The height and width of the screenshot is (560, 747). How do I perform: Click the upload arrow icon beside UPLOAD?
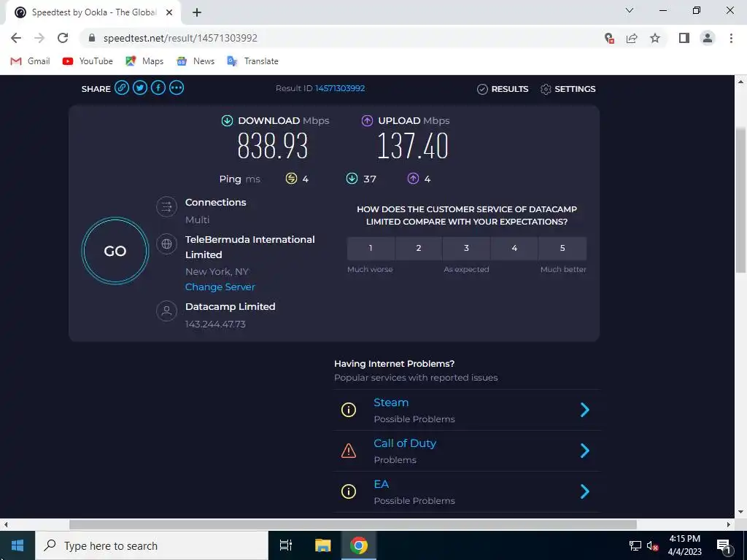[x=367, y=121]
